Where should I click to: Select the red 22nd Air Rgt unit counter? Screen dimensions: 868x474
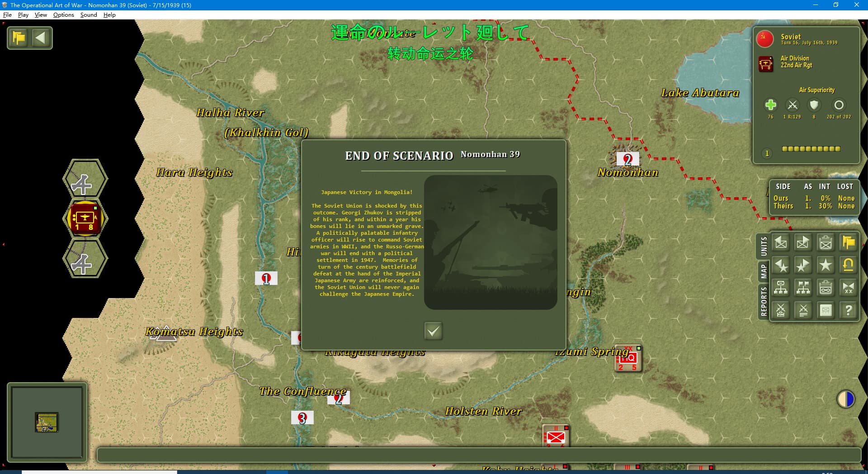(x=85, y=219)
